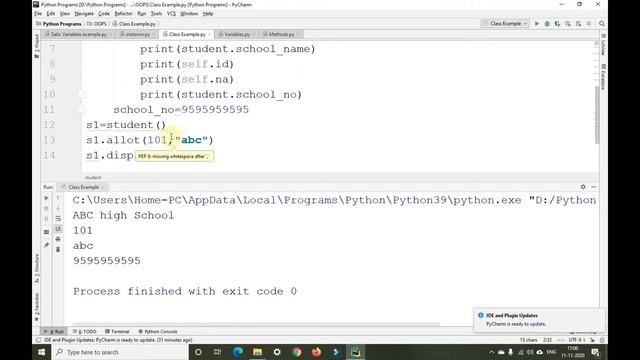This screenshot has height=360, width=640.
Task: Open the Edit menu
Action: [51, 13]
